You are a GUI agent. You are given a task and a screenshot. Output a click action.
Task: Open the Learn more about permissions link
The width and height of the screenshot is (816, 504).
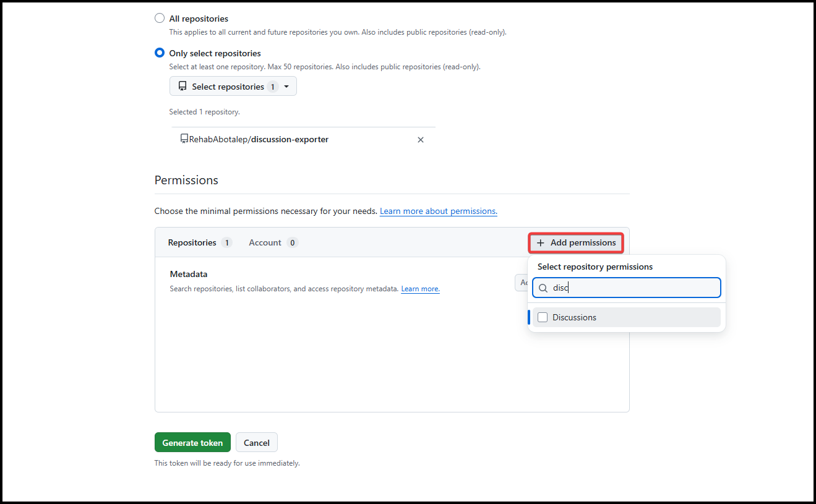(438, 211)
